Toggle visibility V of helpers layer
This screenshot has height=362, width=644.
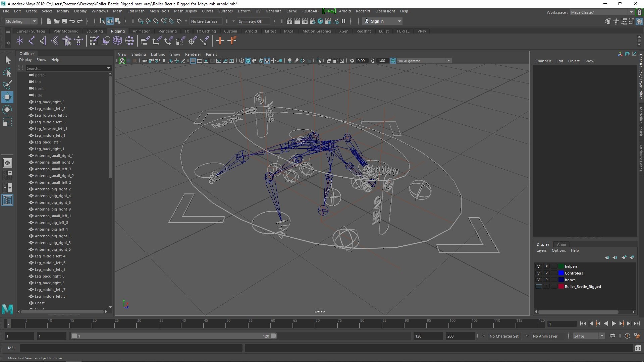[539, 266]
